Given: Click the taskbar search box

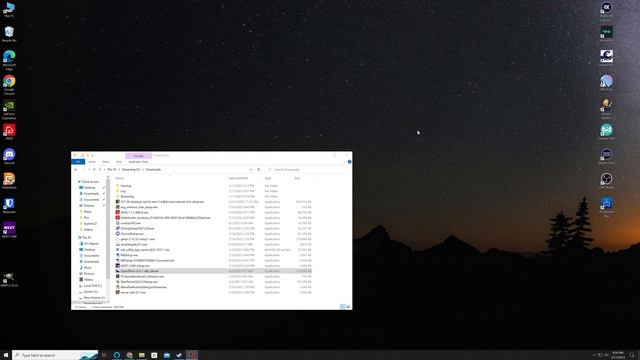Looking at the screenshot, I should (x=55, y=355).
